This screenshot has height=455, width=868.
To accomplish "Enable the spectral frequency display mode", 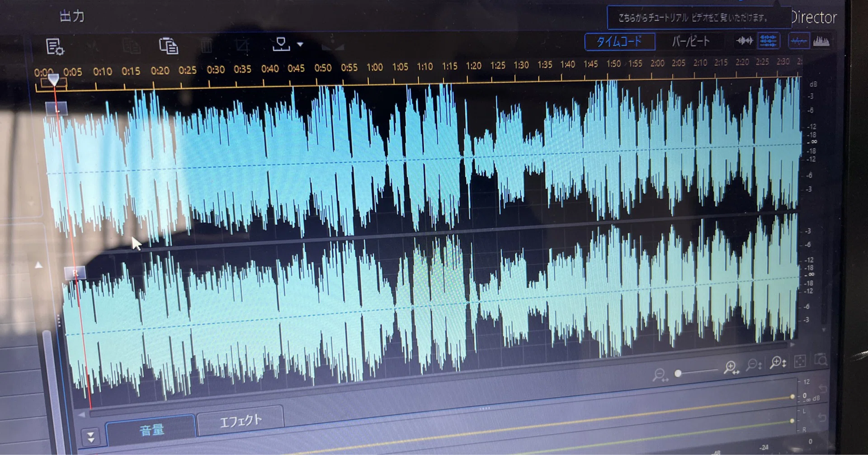I will click(821, 42).
